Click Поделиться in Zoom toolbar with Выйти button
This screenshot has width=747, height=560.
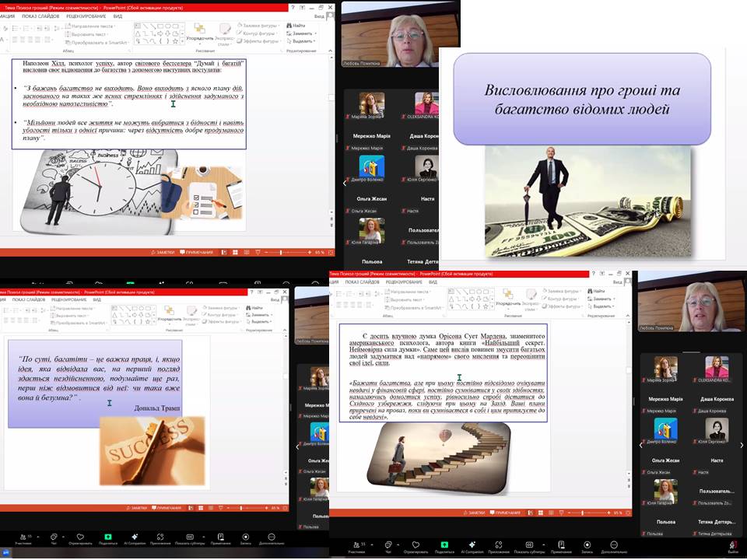coord(444,545)
